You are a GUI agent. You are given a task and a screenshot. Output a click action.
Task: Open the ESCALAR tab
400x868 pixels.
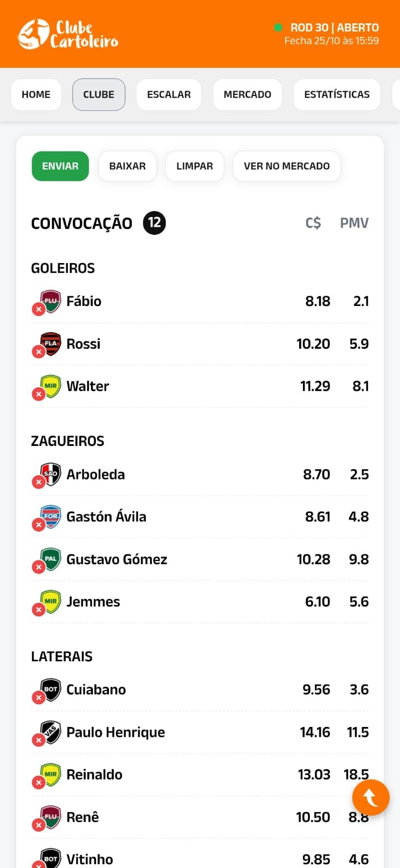(169, 94)
